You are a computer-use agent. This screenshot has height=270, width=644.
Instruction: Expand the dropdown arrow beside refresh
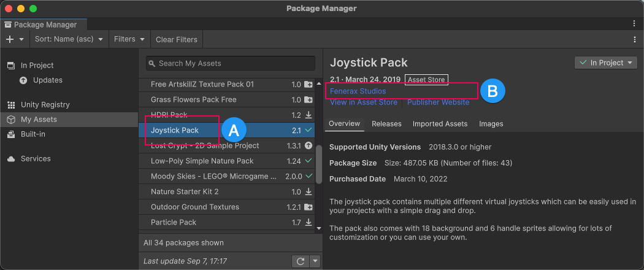[315, 261]
